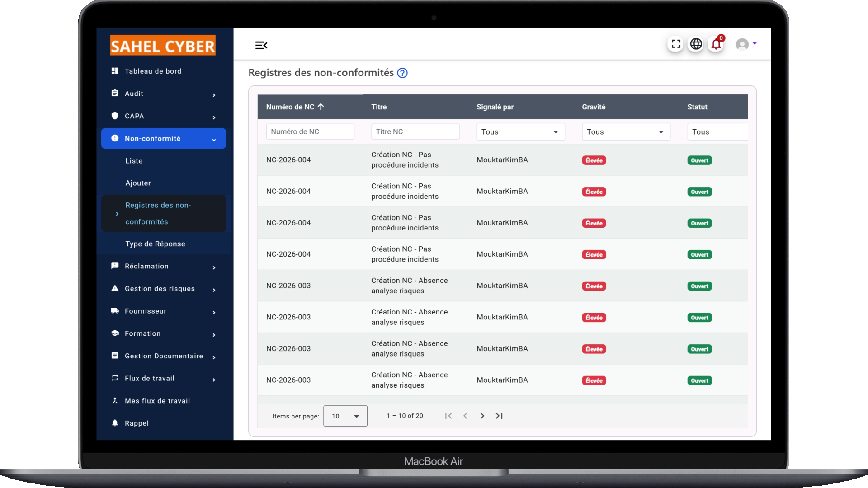Click the Numéro de NC column header

tap(290, 107)
